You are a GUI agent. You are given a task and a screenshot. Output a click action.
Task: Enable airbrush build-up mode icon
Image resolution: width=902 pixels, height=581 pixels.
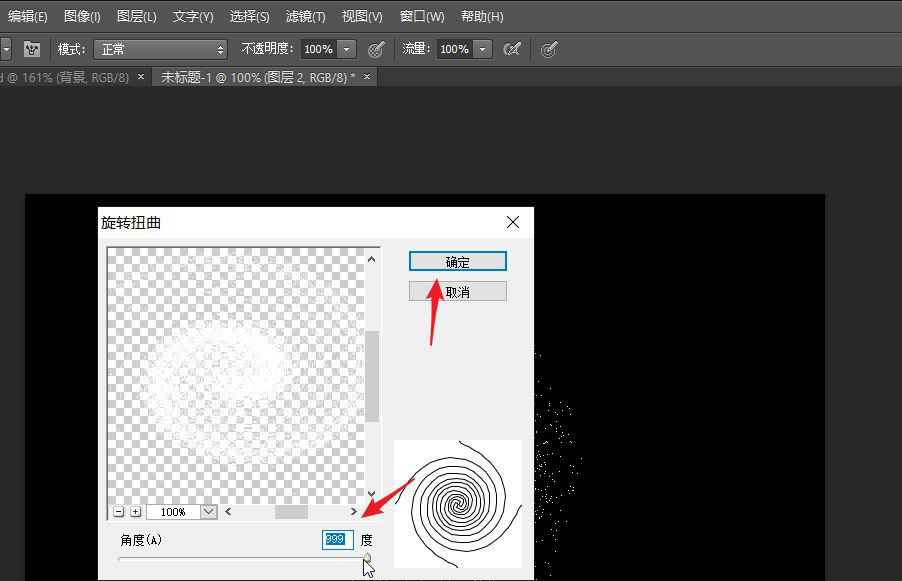tap(511, 49)
